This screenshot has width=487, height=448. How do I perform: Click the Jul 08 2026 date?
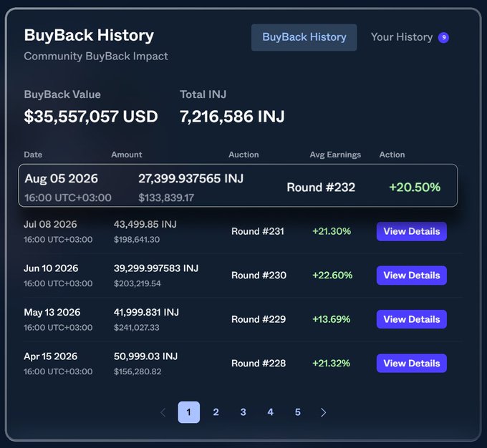(x=50, y=224)
